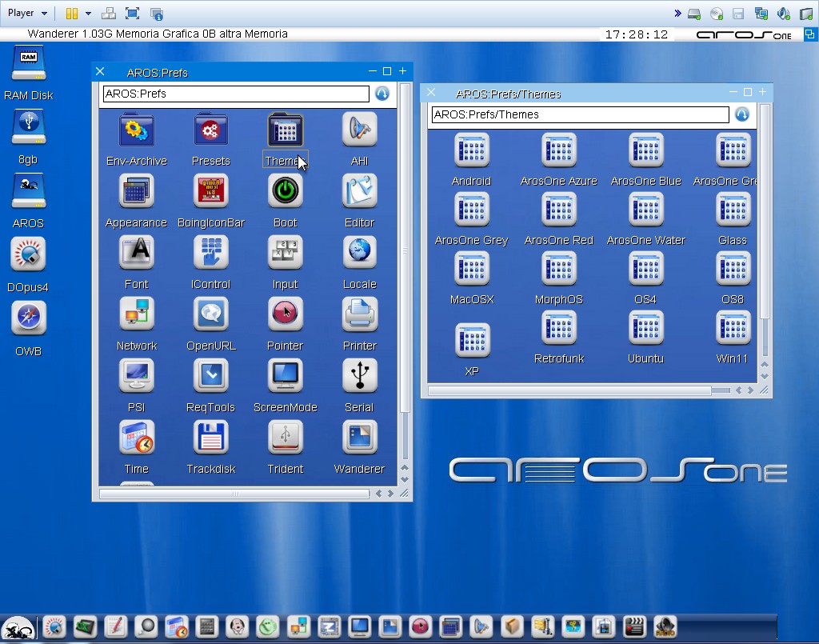Open the Network preferences icon
This screenshot has width=819, height=644.
[136, 315]
